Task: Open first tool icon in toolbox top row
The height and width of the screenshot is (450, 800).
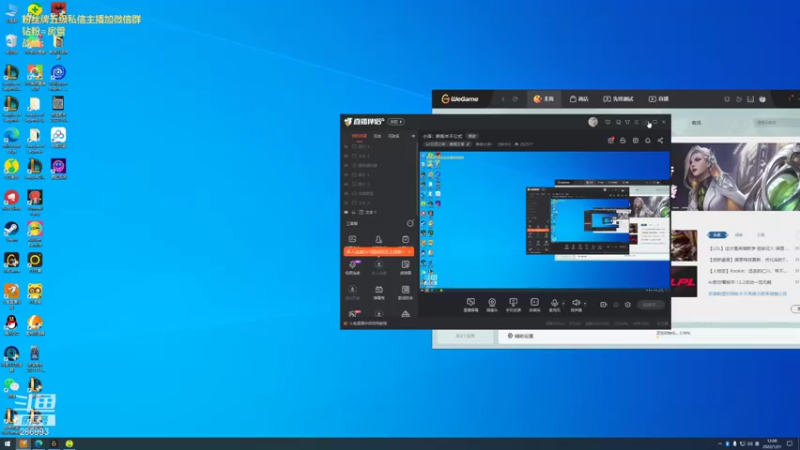Action: [353, 239]
